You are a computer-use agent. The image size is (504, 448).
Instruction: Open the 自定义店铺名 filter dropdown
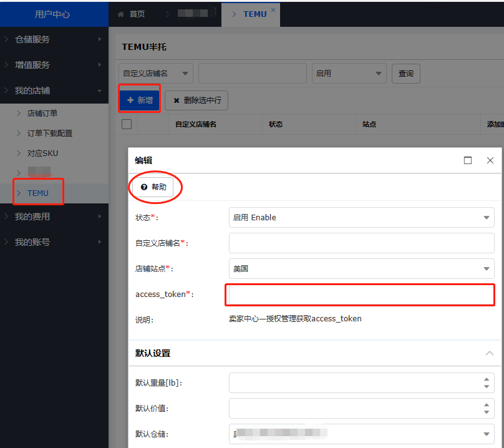point(156,73)
